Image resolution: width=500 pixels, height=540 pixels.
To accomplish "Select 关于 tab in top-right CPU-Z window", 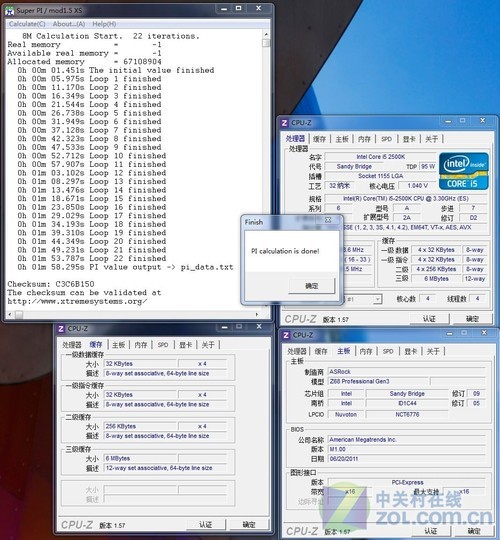I will click(431, 139).
